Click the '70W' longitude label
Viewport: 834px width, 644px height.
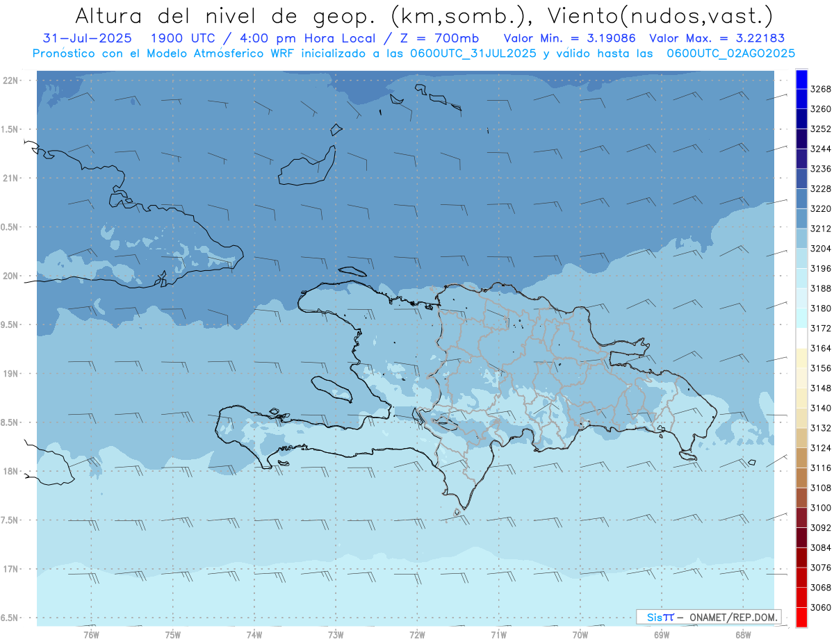580,634
